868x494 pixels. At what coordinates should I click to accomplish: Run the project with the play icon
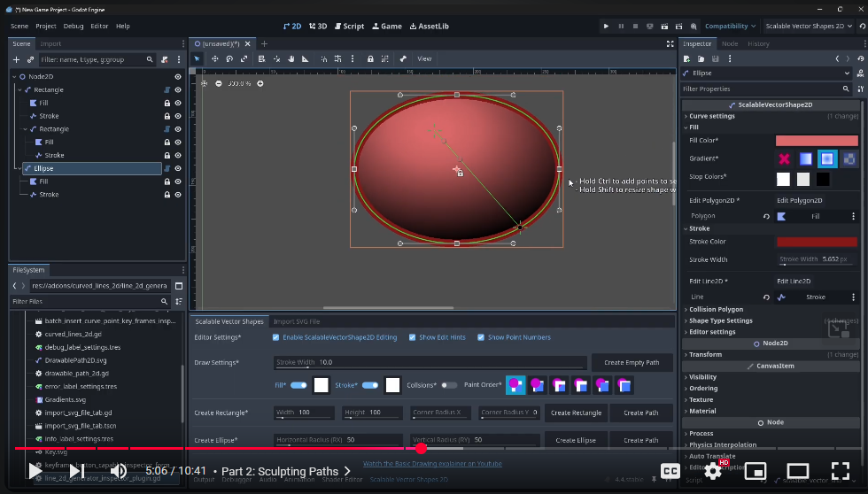tap(606, 26)
